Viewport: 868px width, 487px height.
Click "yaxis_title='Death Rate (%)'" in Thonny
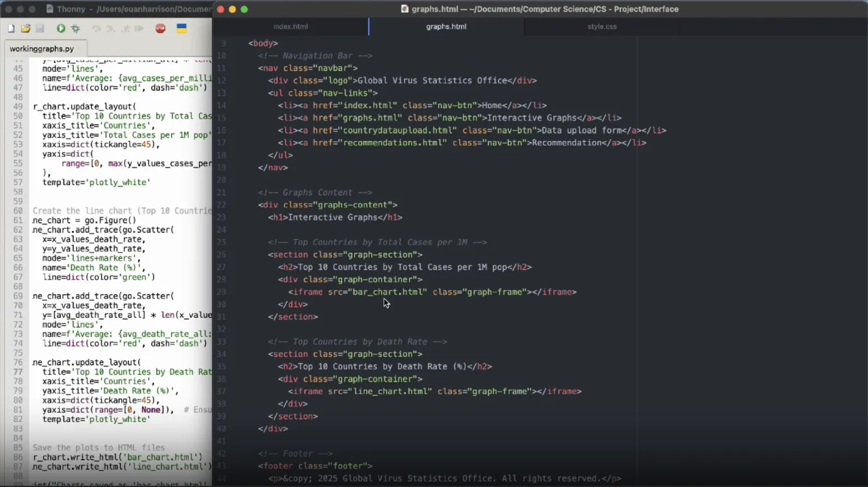110,391
